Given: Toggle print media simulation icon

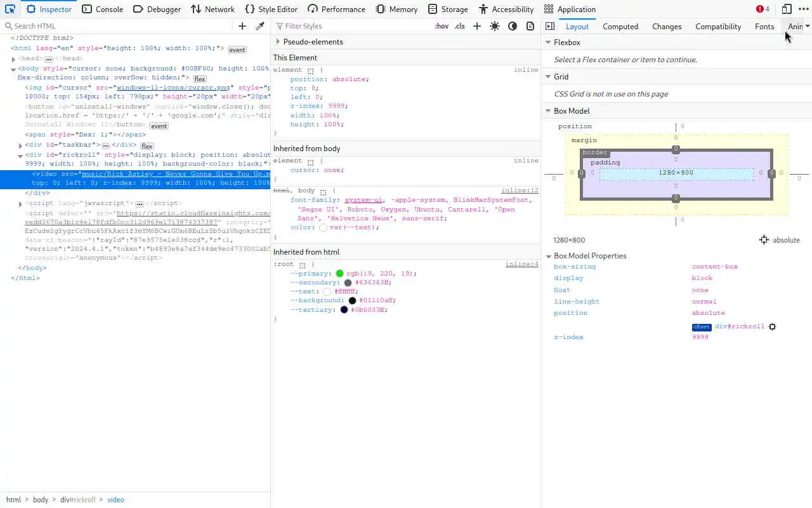Looking at the screenshot, I should (530, 26).
